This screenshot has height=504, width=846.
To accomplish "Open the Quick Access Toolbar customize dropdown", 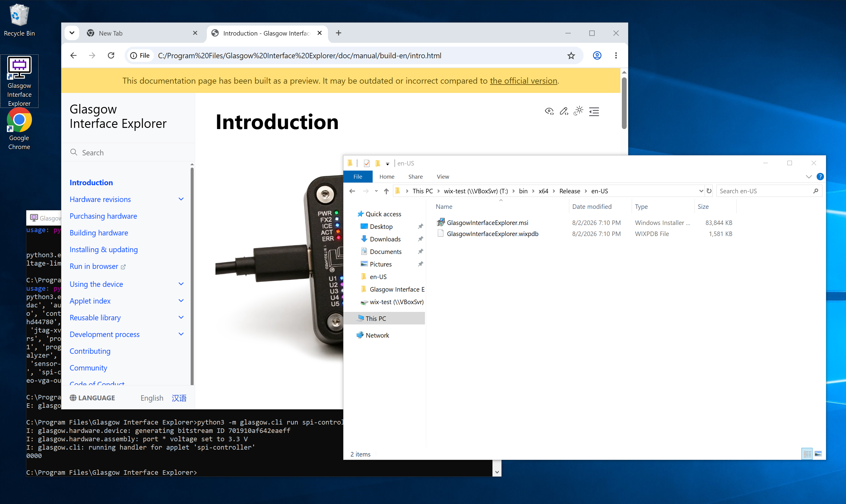I will coord(388,163).
